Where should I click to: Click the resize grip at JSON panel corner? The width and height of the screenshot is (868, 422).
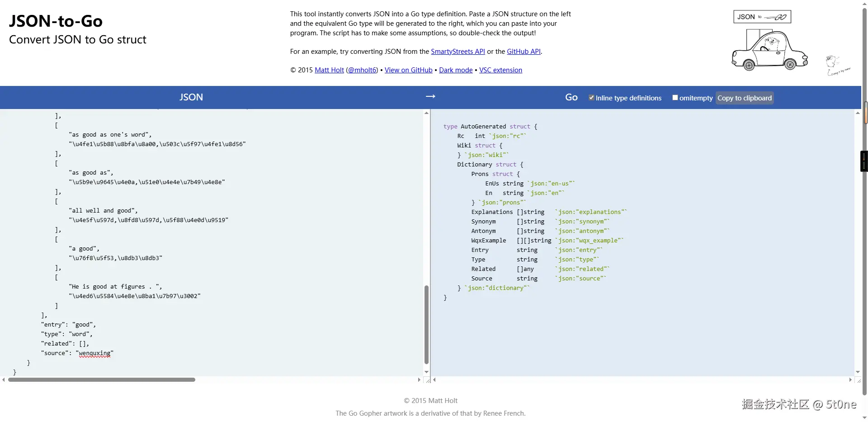pyautogui.click(x=428, y=380)
